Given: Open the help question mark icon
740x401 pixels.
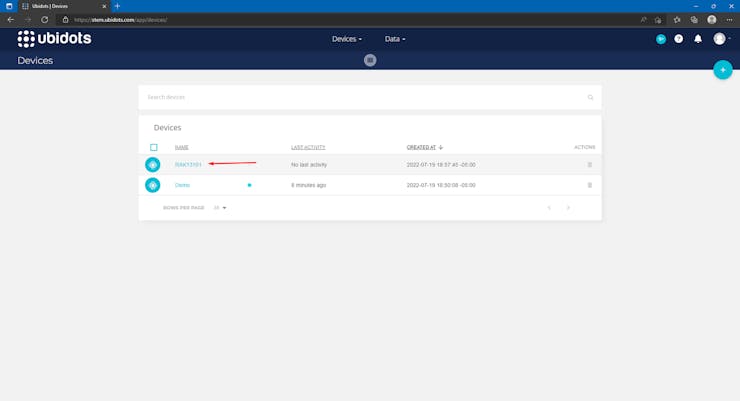Looking at the screenshot, I should coord(679,39).
